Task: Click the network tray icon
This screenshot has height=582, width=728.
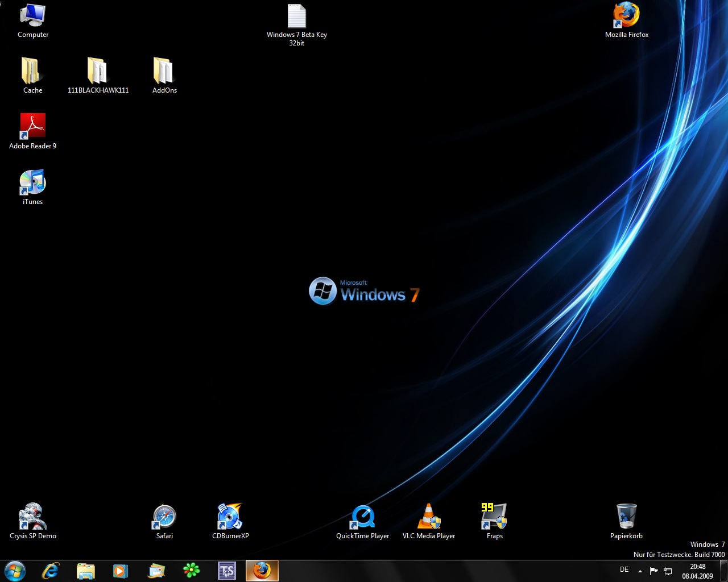Action: click(668, 571)
